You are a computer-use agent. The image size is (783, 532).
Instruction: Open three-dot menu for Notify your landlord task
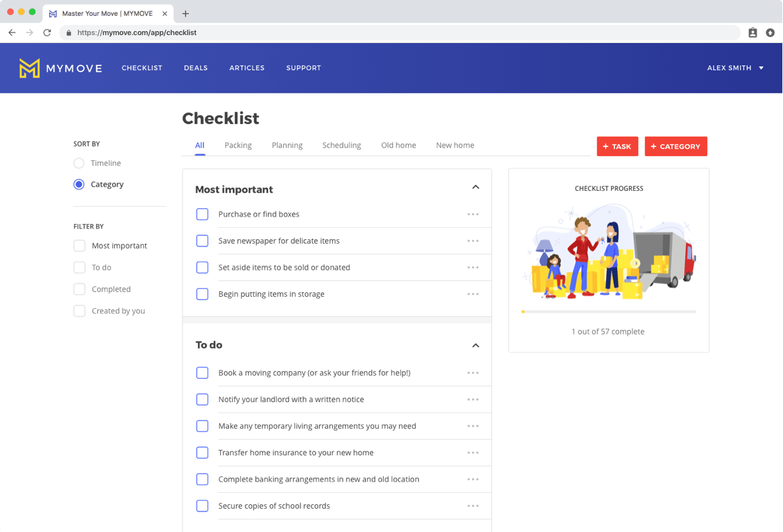(473, 399)
